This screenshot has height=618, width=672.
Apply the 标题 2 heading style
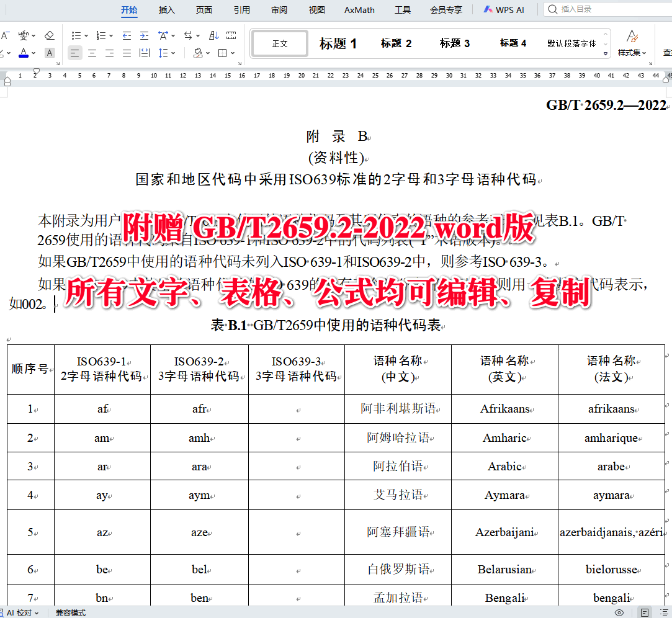[x=396, y=43]
